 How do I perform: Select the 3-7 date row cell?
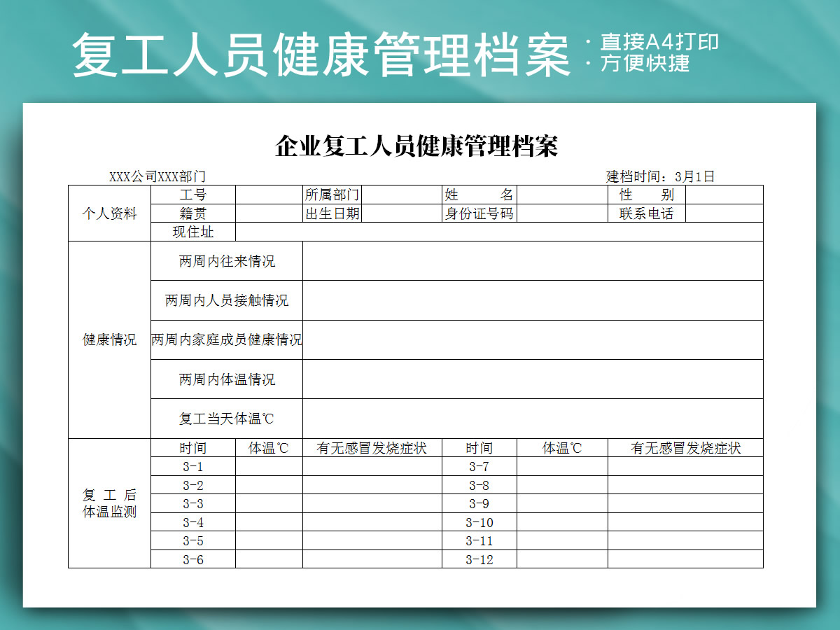pyautogui.click(x=479, y=464)
